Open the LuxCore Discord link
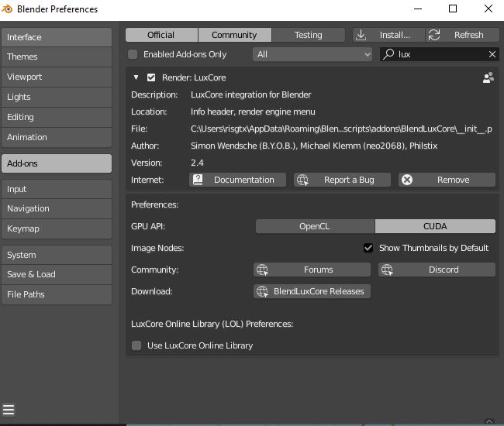The height and width of the screenshot is (426, 504). pyautogui.click(x=437, y=270)
